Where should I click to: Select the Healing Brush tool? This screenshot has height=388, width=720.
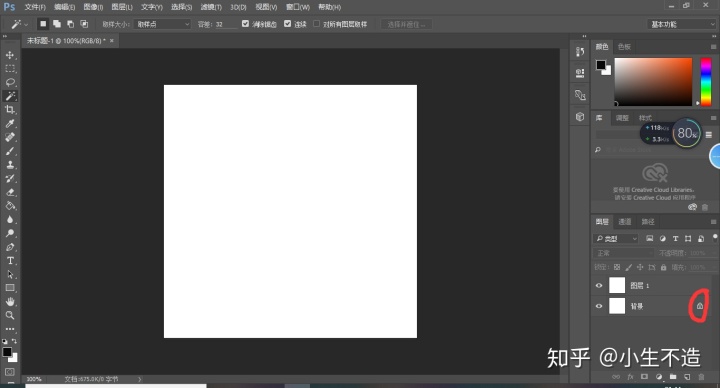[10, 137]
